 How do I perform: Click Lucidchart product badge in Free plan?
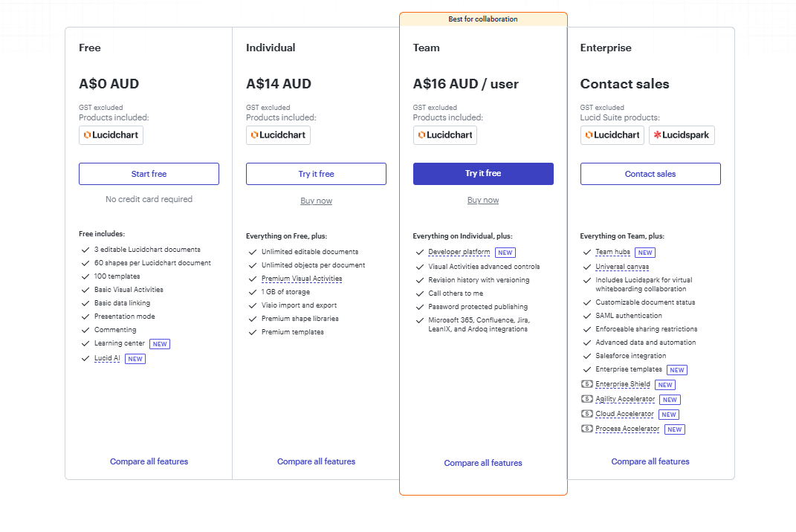pyautogui.click(x=111, y=135)
